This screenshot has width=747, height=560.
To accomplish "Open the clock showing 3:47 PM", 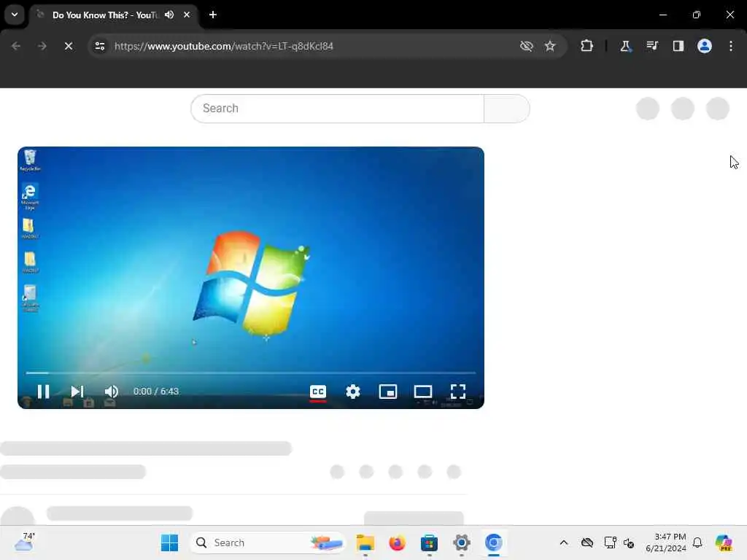I will tap(666, 542).
